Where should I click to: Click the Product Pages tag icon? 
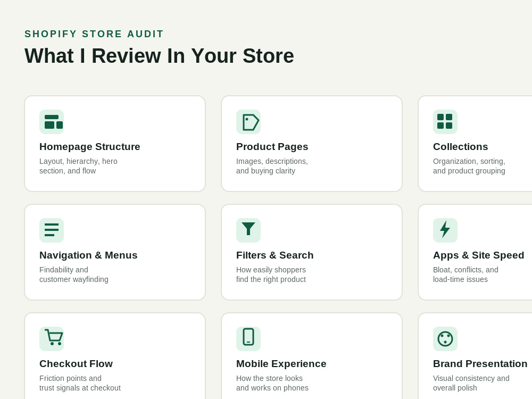click(248, 122)
